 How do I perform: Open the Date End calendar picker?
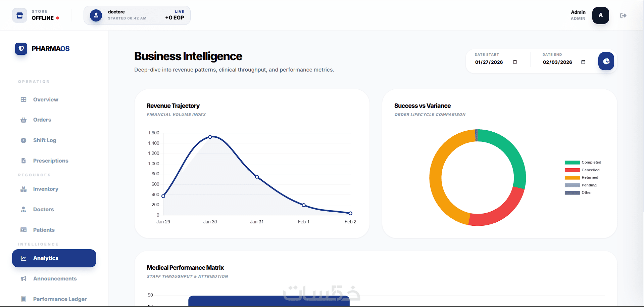(583, 62)
